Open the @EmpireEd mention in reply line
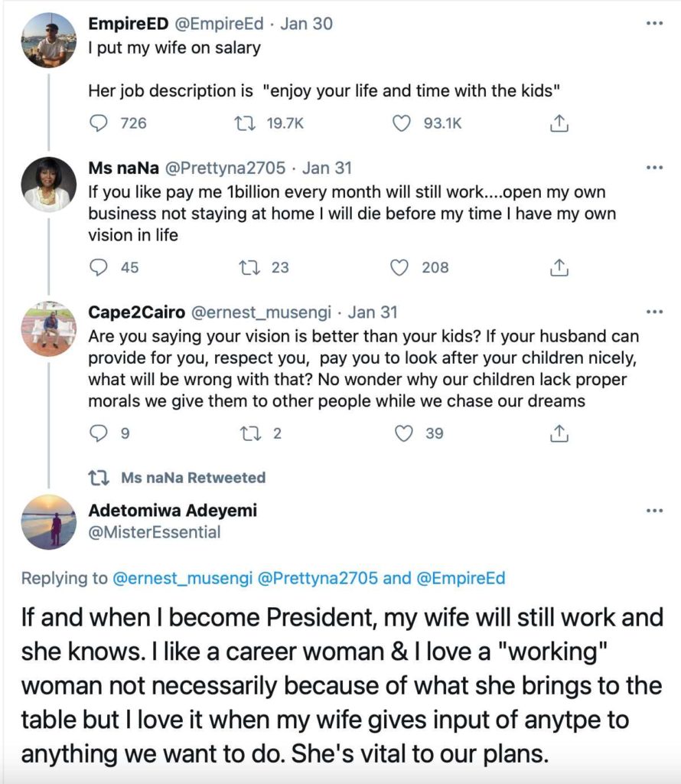Screen dimensions: 681x784 coord(461,578)
